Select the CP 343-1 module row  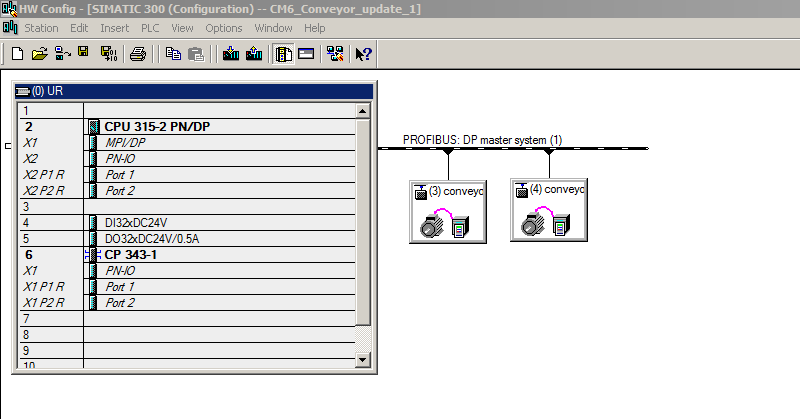187,255
